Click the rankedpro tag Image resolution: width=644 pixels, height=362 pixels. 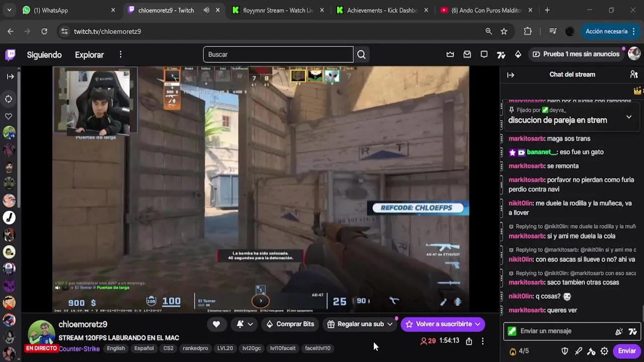[195, 348]
